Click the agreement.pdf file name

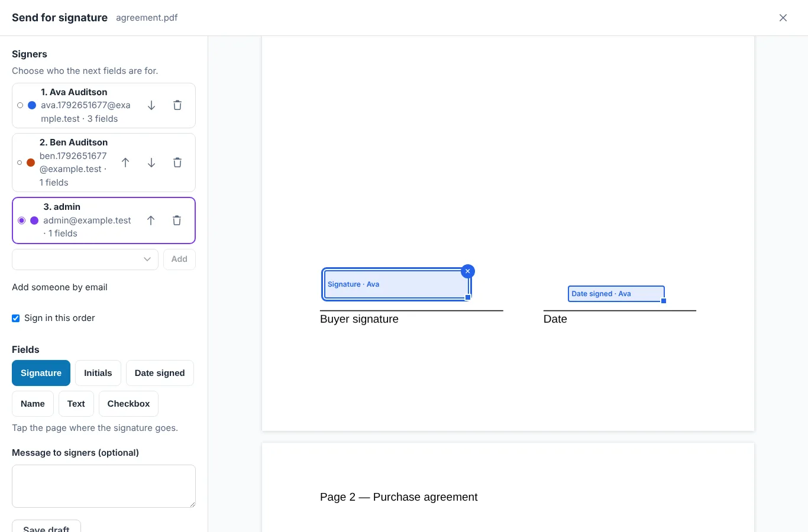(147, 18)
